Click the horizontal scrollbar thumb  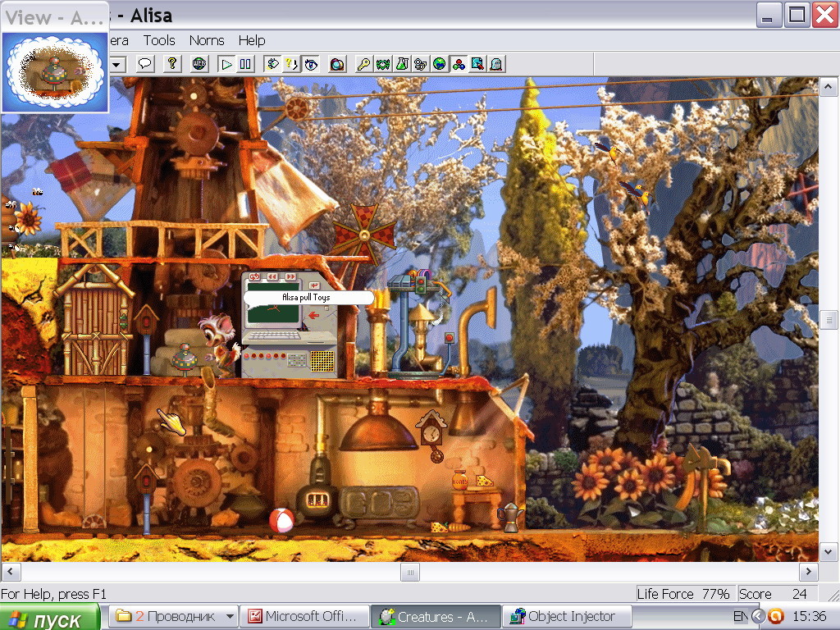(410, 572)
